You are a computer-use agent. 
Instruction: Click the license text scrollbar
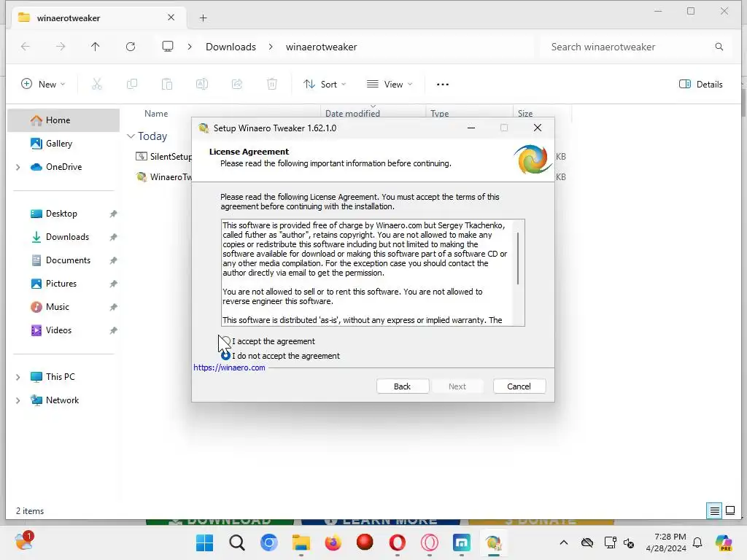(518, 259)
